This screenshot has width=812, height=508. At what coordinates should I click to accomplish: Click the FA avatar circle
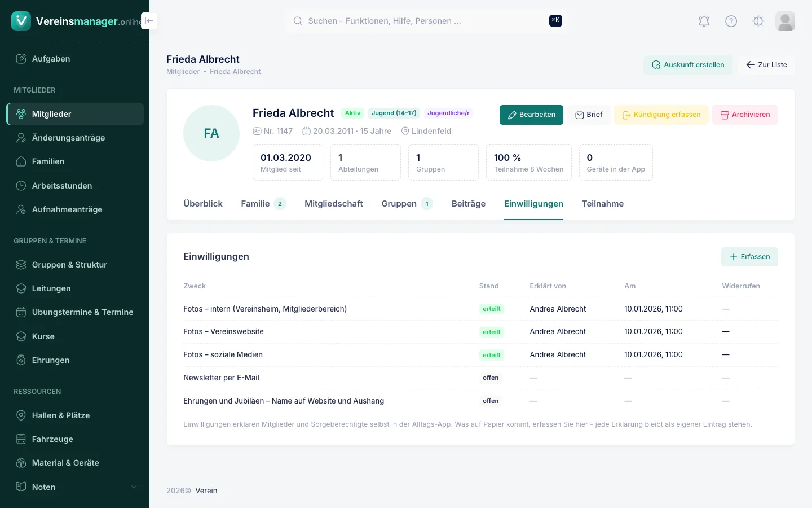(x=211, y=133)
